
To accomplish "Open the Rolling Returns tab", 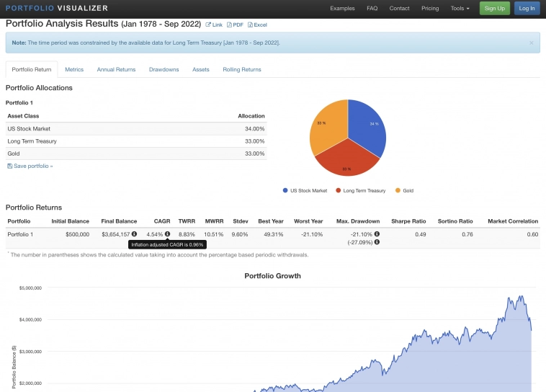I will pyautogui.click(x=241, y=70).
